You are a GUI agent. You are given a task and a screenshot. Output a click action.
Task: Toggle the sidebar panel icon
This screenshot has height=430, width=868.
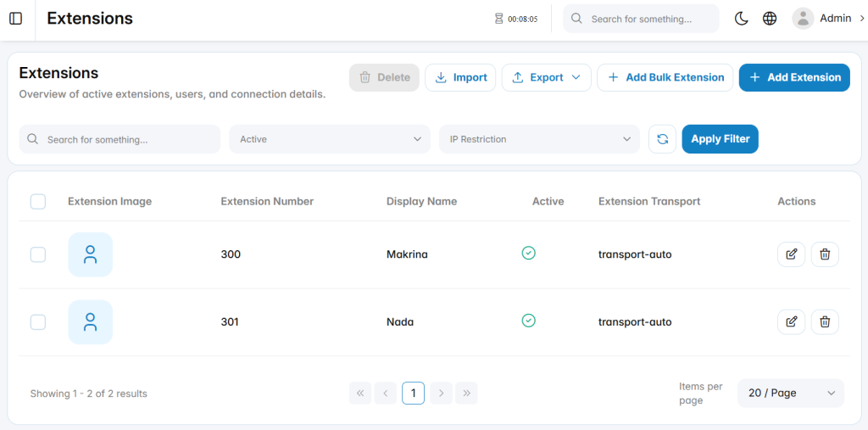pyautogui.click(x=16, y=19)
